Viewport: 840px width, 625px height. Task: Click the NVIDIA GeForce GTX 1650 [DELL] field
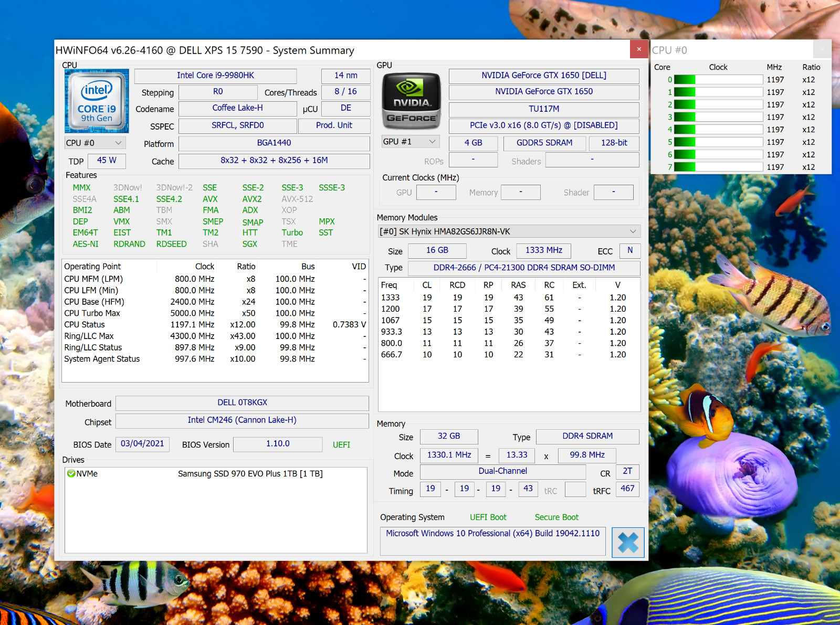tap(544, 76)
